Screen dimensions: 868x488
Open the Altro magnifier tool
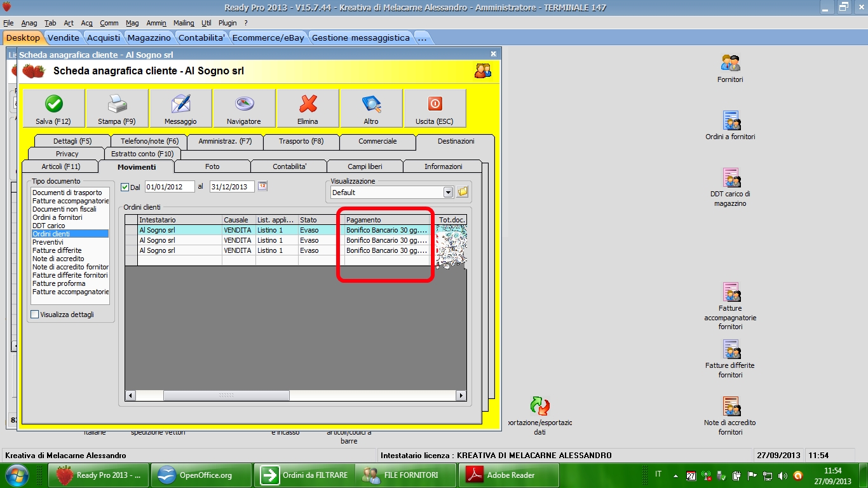pyautogui.click(x=371, y=108)
